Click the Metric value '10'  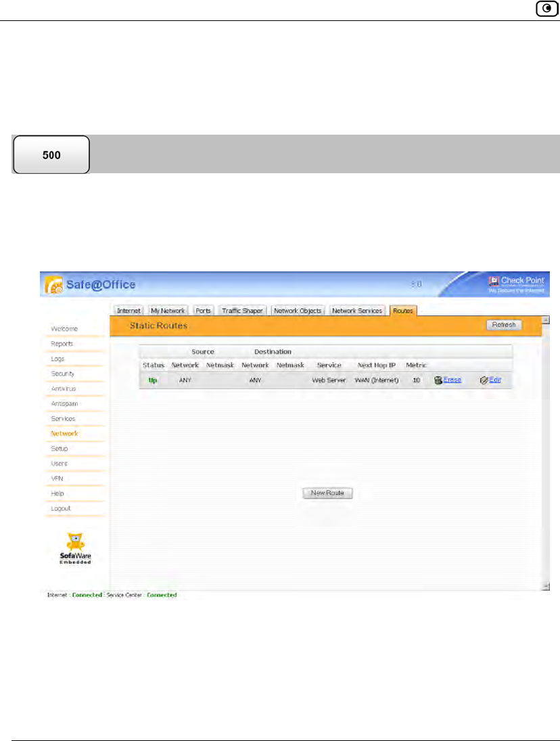[x=416, y=380]
